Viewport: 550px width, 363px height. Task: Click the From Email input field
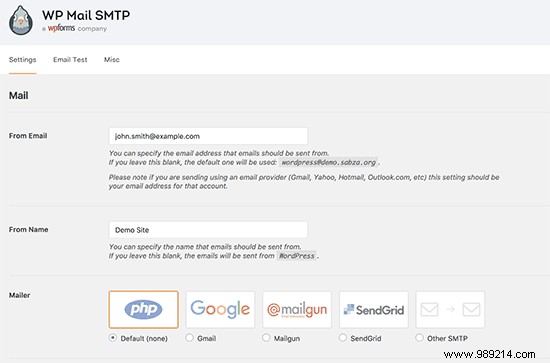(208, 136)
